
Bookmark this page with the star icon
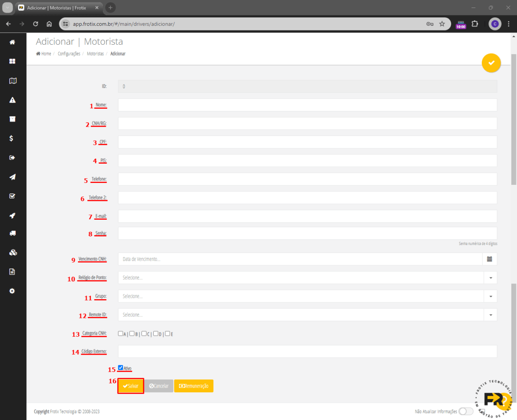click(x=442, y=24)
